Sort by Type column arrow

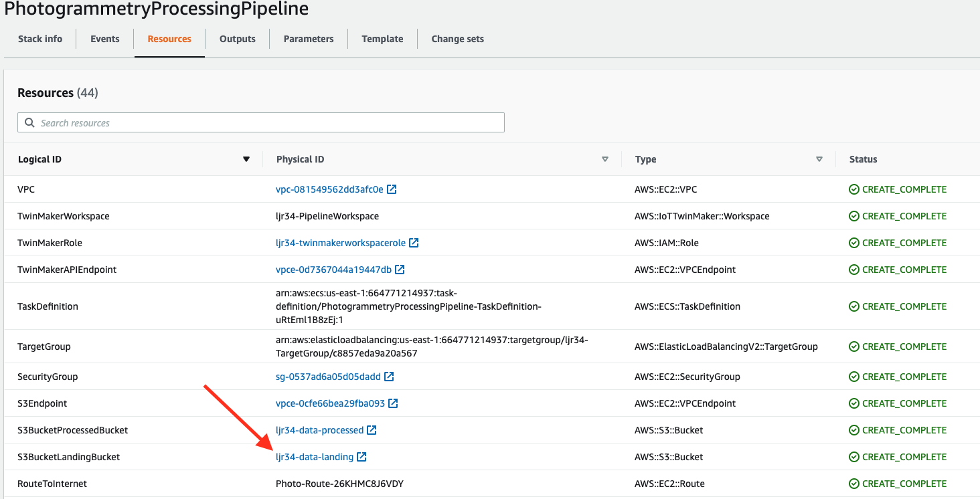coord(819,159)
